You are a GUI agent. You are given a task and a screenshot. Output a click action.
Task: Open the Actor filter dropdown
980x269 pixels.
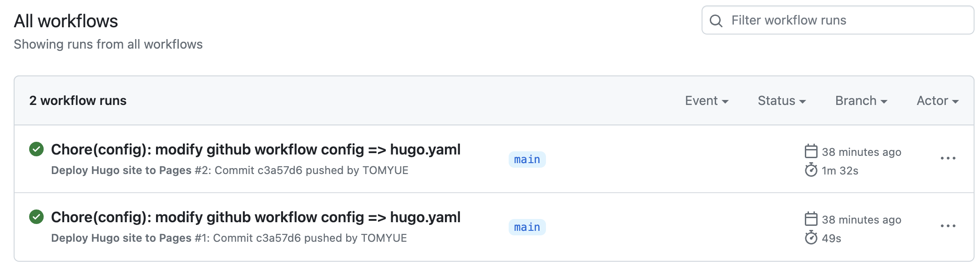[937, 101]
